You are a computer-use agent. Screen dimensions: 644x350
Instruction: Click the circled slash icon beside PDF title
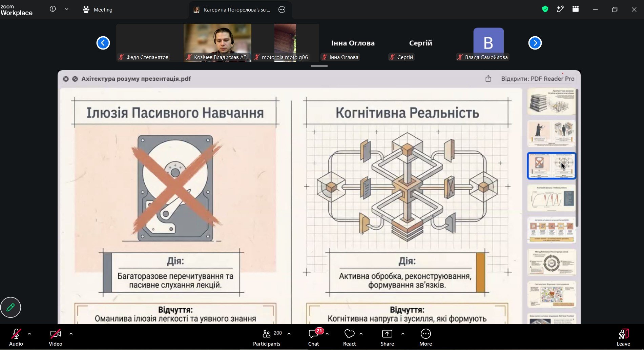[75, 79]
